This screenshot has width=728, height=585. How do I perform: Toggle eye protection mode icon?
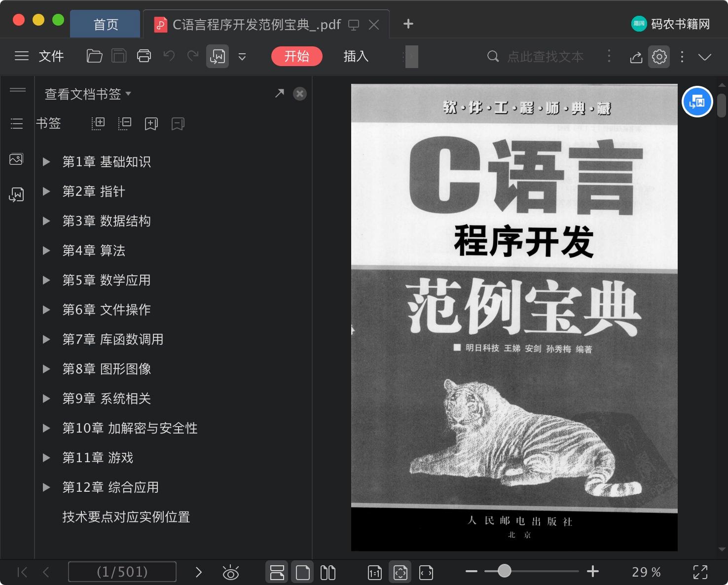(x=230, y=572)
